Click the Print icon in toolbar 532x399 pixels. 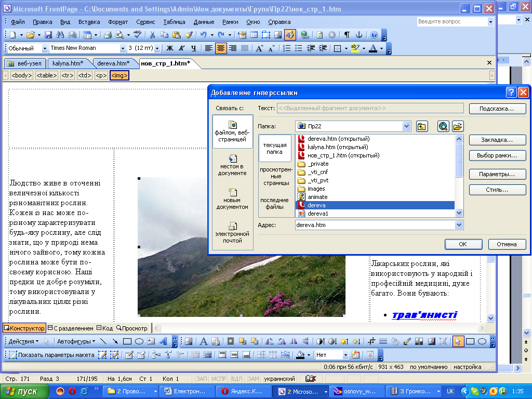click(108, 35)
